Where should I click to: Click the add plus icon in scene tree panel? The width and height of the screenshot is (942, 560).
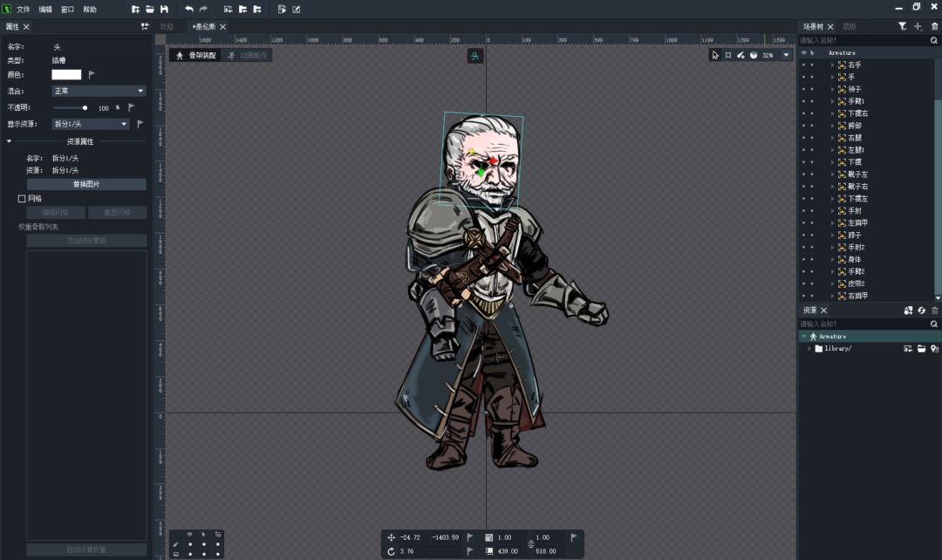tap(918, 26)
